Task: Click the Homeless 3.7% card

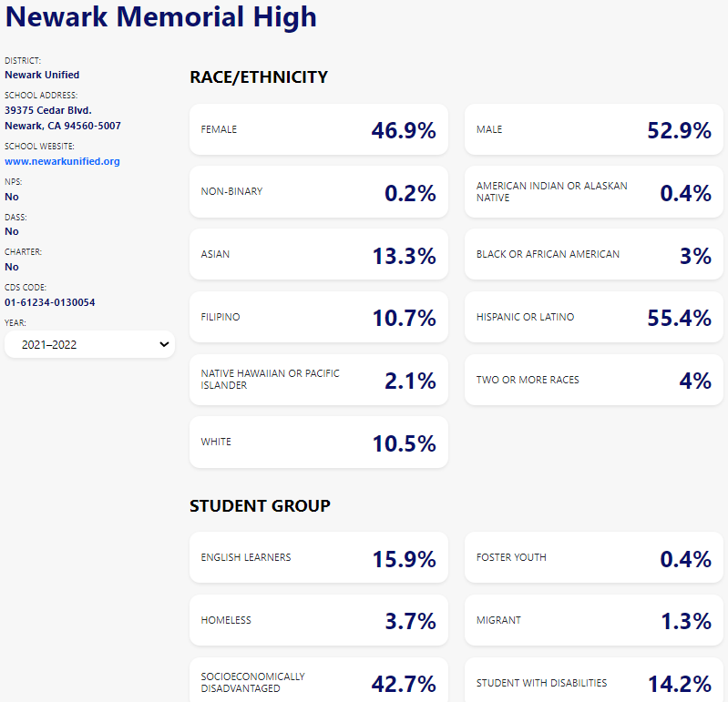Action: tap(318, 620)
